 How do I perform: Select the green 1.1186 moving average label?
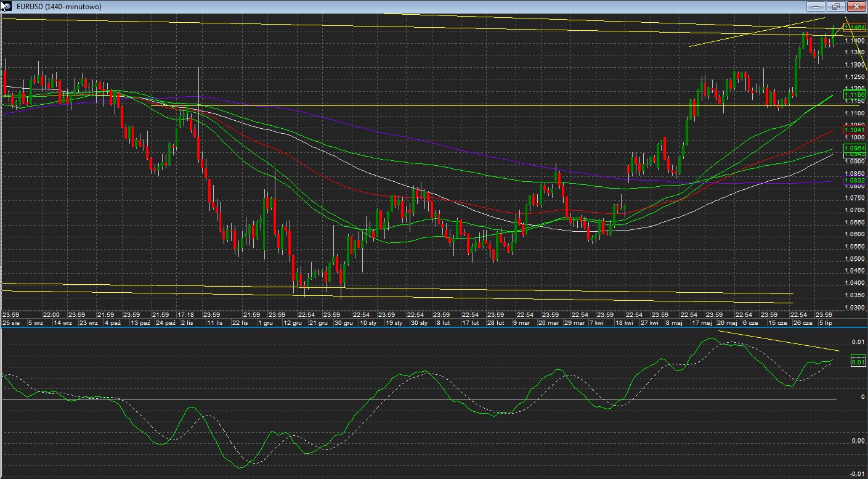click(x=855, y=94)
